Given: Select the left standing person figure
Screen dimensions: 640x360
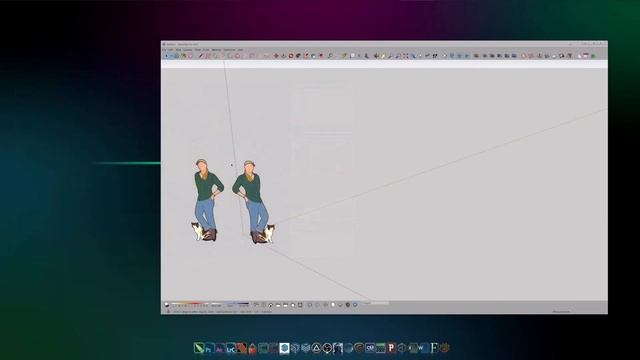Looking at the screenshot, I should 207,200.
